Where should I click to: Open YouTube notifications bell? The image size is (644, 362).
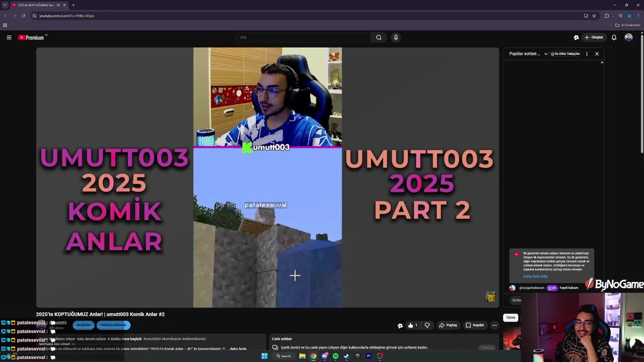tap(614, 37)
